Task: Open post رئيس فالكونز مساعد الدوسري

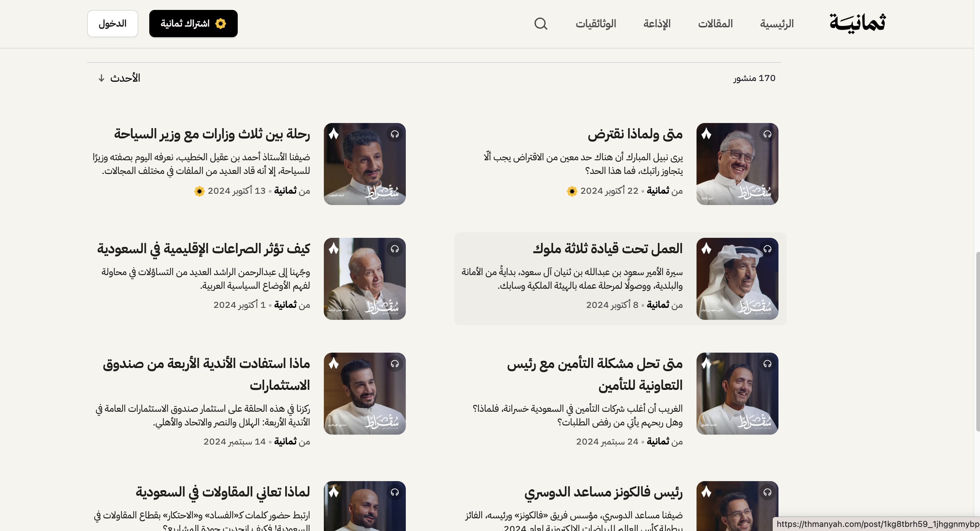Action: point(603,492)
